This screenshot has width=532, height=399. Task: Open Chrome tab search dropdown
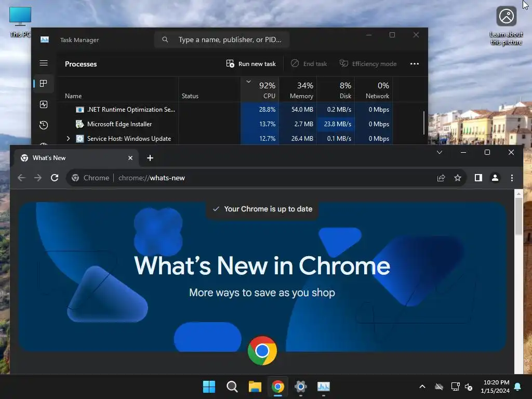point(440,152)
